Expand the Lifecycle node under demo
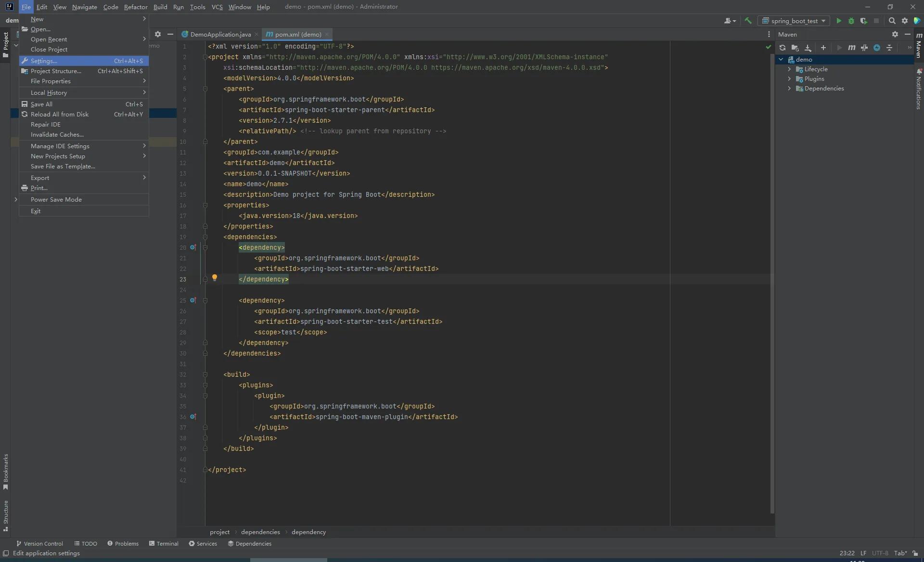Screen dimensions: 924x562 (790, 69)
